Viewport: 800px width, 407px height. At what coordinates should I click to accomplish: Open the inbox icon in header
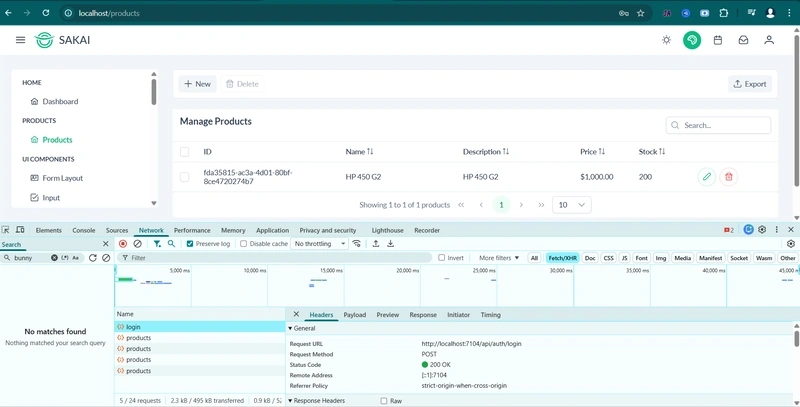pos(743,40)
